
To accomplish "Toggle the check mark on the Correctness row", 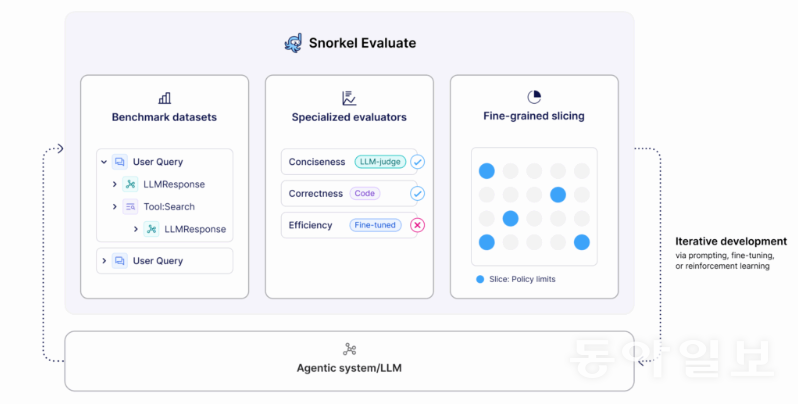I will pyautogui.click(x=417, y=194).
